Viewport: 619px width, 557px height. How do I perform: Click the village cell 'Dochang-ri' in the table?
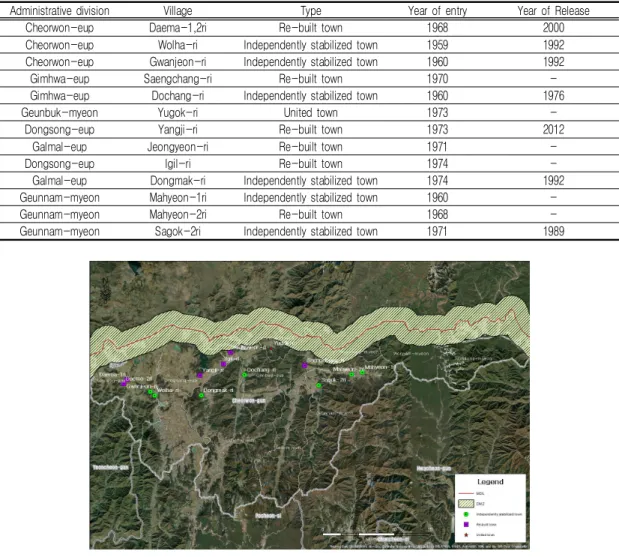coord(178,96)
